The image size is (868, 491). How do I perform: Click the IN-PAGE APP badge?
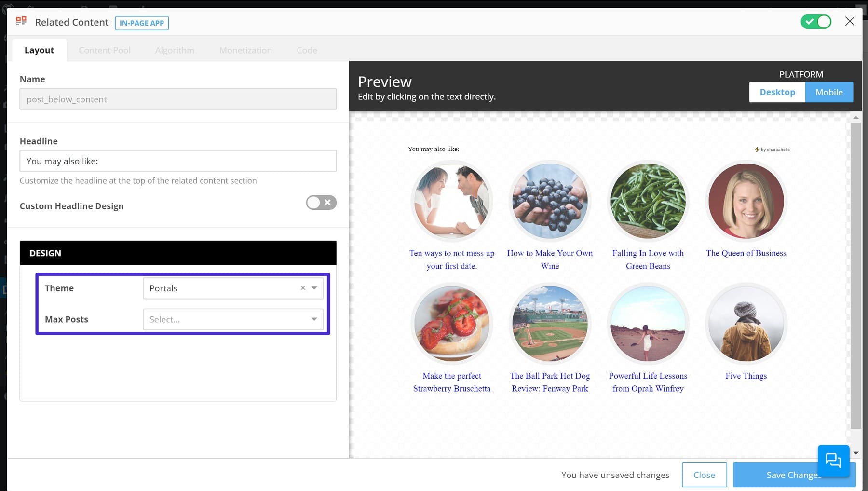click(x=142, y=23)
